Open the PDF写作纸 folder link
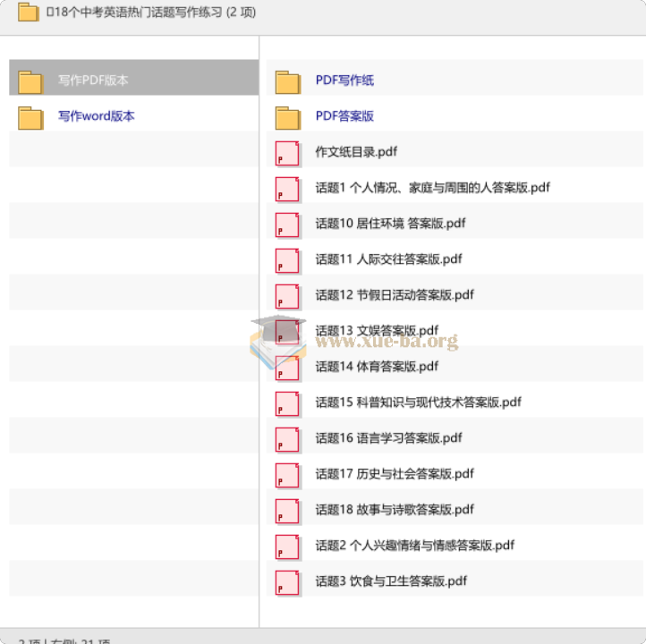The height and width of the screenshot is (644, 646). [x=344, y=80]
